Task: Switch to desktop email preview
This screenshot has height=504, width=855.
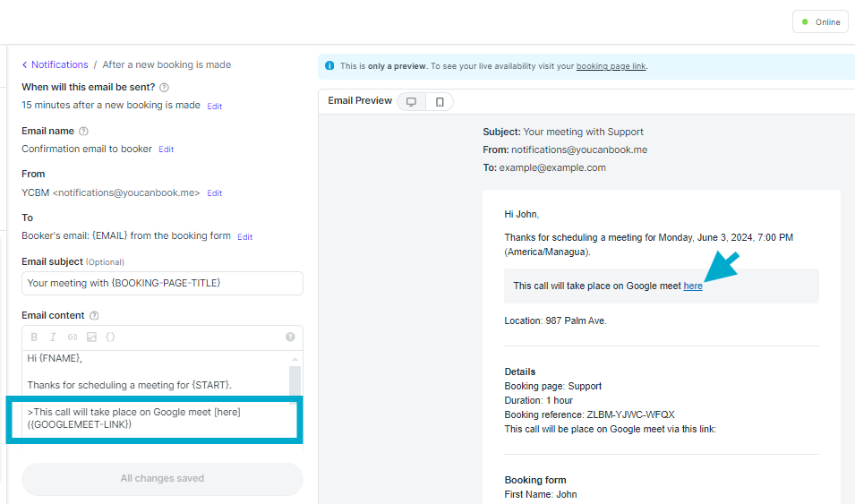Action: (411, 101)
